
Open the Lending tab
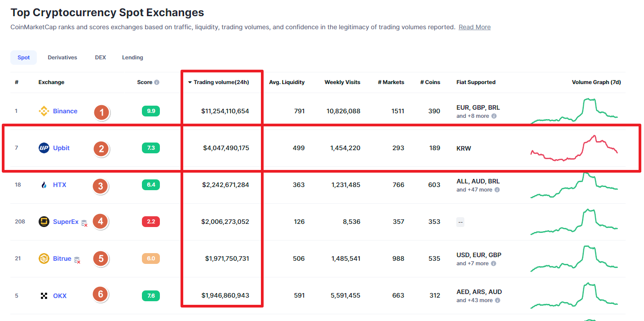132,58
